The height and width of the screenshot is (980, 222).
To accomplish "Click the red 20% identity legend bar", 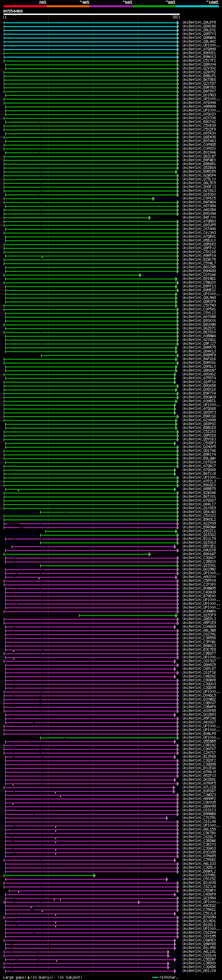I will click(25, 6).
